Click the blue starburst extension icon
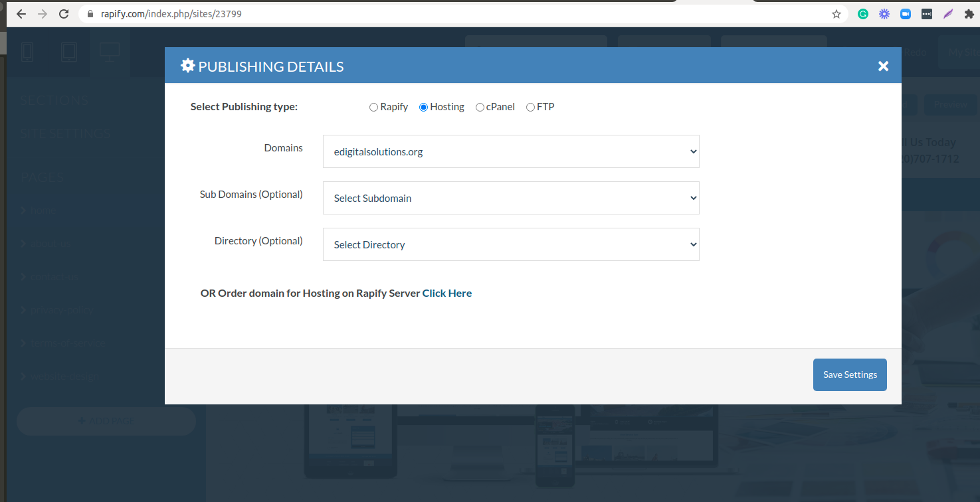This screenshot has width=980, height=502. click(884, 14)
